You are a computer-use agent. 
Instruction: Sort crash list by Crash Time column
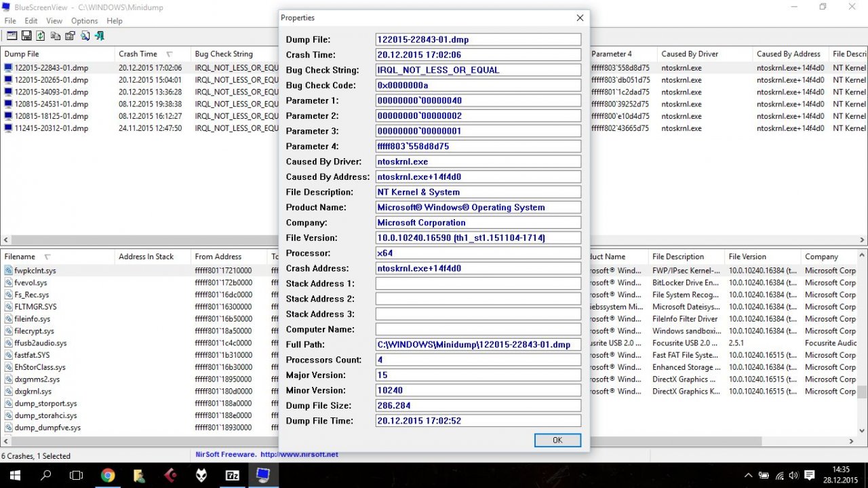coord(138,54)
